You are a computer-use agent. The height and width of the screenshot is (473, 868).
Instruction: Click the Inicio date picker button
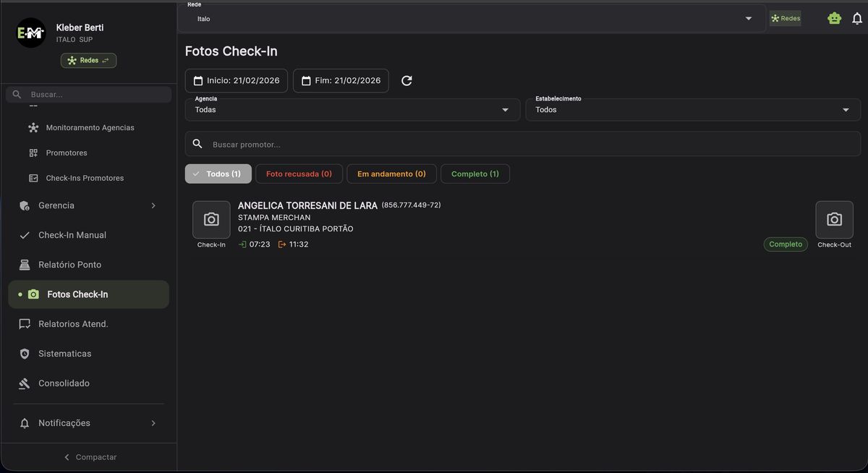pyautogui.click(x=237, y=81)
